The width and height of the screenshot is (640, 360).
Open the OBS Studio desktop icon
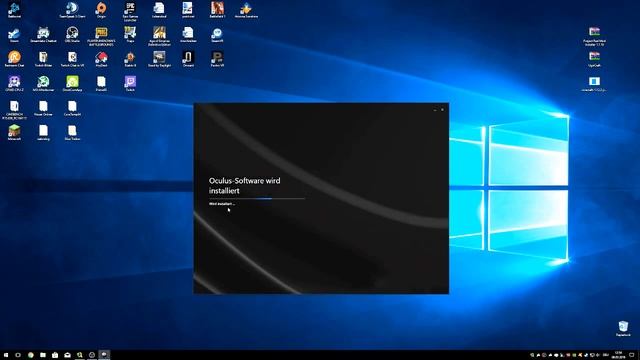pos(72,35)
